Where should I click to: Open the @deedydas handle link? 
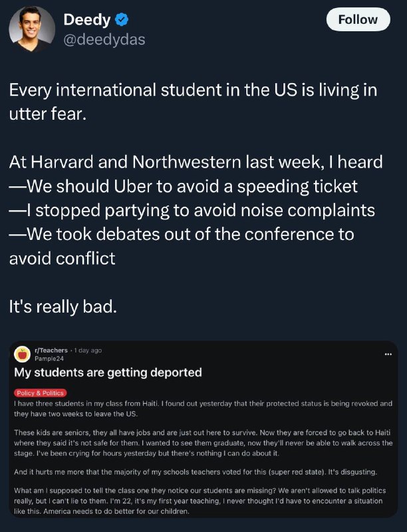[x=104, y=40]
